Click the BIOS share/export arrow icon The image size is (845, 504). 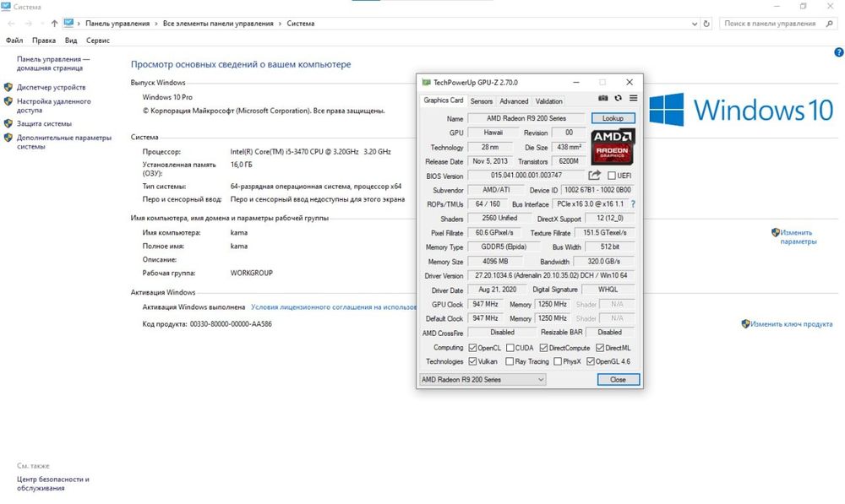(x=594, y=175)
